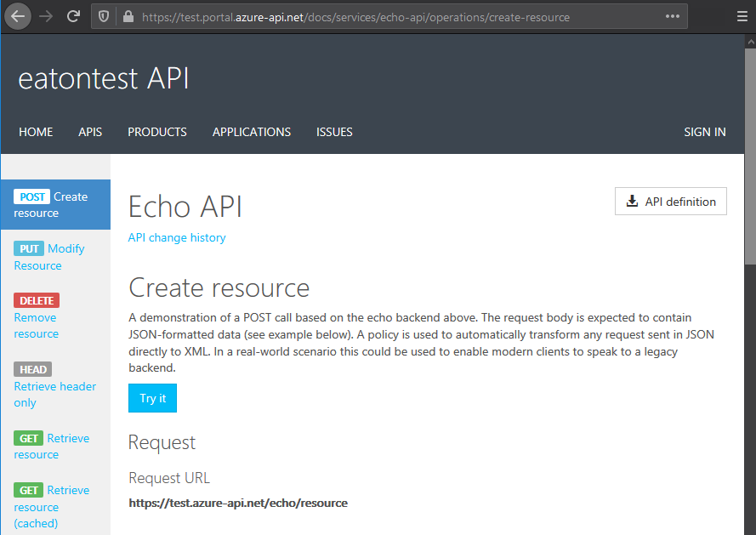Focus the browser address bar URL
Image resolution: width=756 pixels, height=535 pixels.
point(355,17)
